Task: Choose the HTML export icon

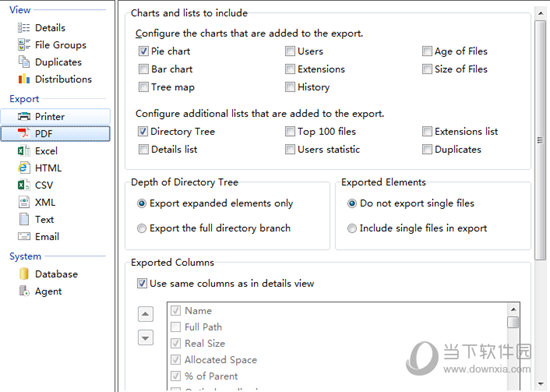Action: (x=24, y=168)
